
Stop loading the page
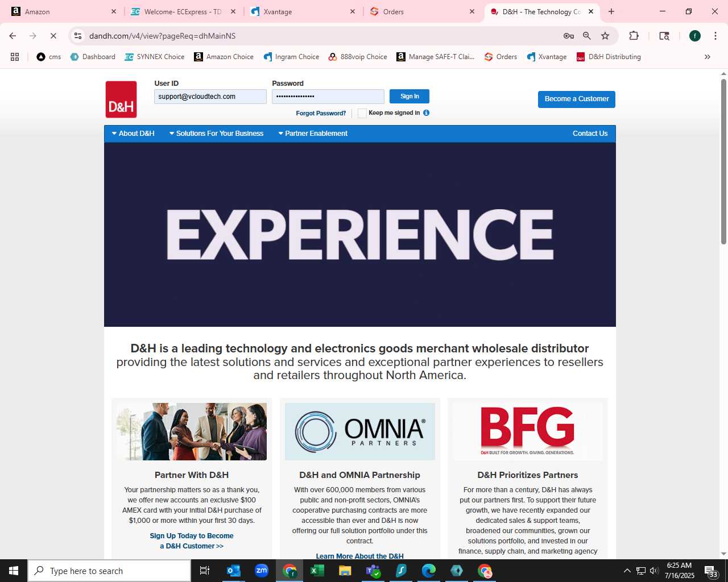[x=53, y=36]
